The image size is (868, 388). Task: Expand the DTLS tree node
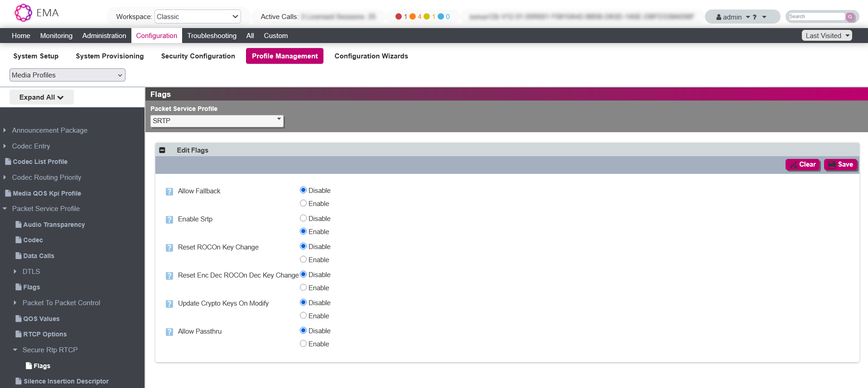tap(15, 272)
